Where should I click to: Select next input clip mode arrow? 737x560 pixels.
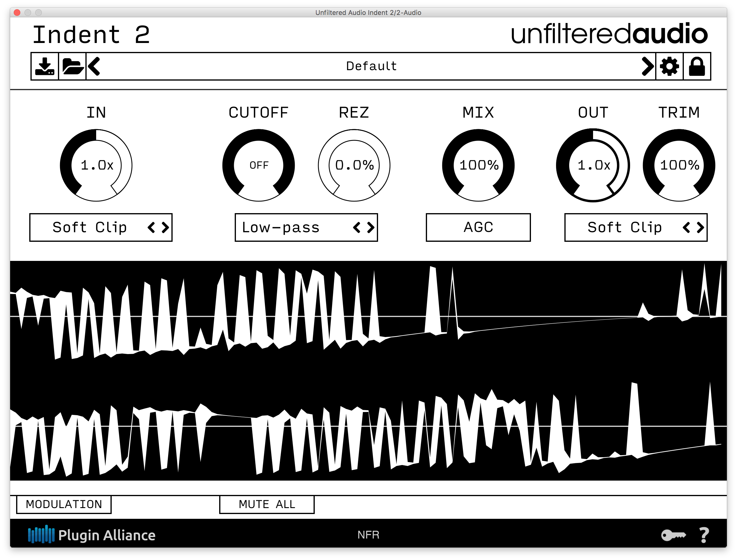[165, 228]
